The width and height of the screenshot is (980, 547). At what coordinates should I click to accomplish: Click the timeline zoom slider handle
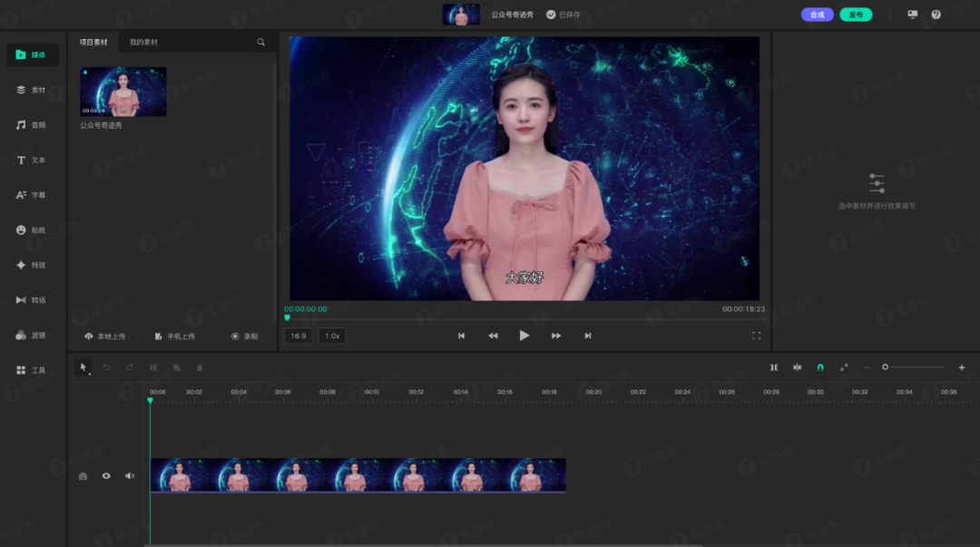pyautogui.click(x=885, y=367)
